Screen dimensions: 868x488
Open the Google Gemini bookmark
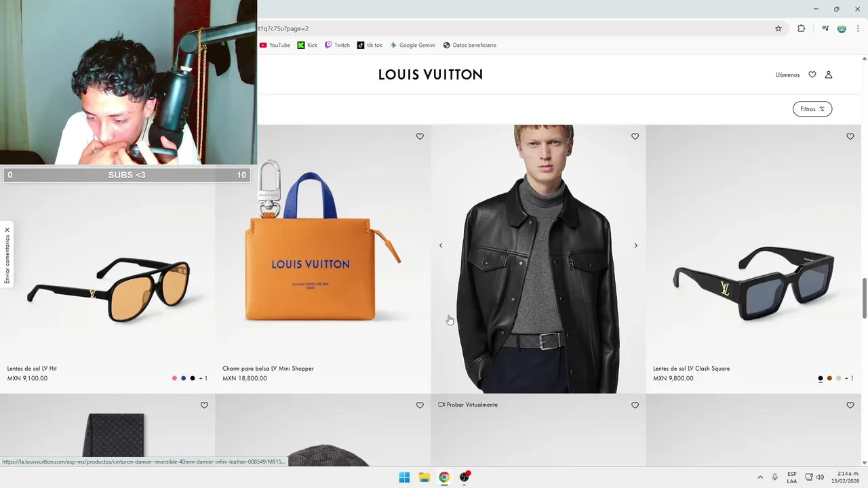click(x=412, y=45)
